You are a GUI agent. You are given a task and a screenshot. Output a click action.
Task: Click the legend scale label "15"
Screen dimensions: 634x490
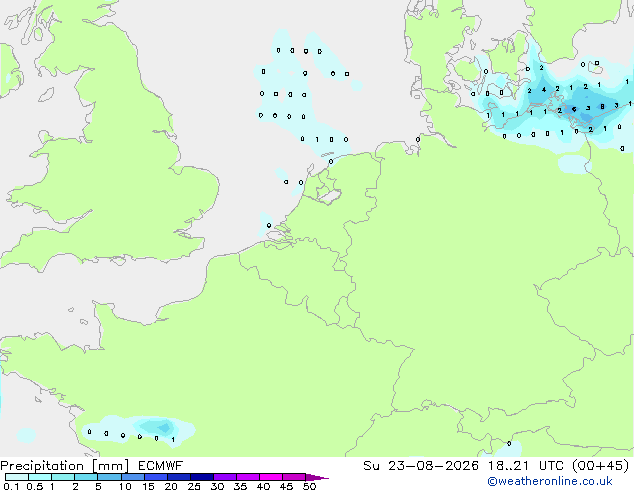[148, 486]
